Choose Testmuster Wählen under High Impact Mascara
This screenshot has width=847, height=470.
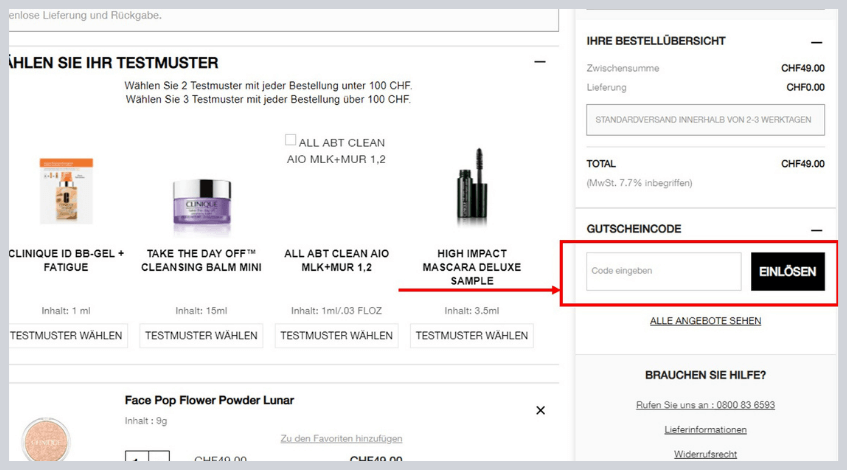point(472,335)
